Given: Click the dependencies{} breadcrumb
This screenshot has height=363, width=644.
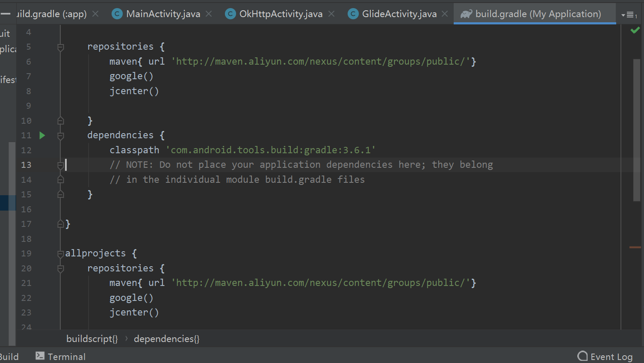Looking at the screenshot, I should 166,339.
